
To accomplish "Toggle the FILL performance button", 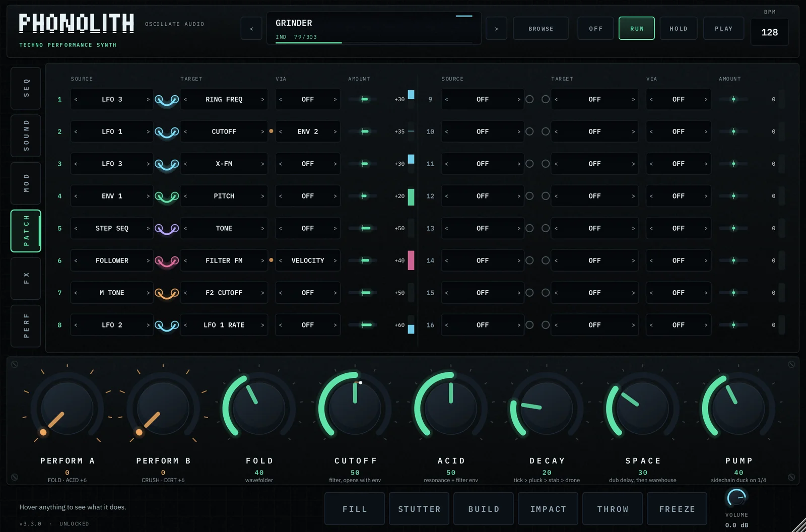I will [x=355, y=509].
